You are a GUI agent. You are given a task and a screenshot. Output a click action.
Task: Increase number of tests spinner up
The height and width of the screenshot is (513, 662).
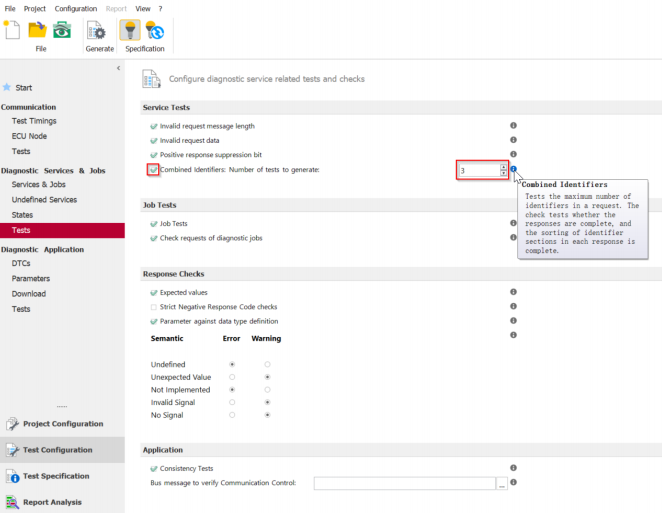click(503, 167)
